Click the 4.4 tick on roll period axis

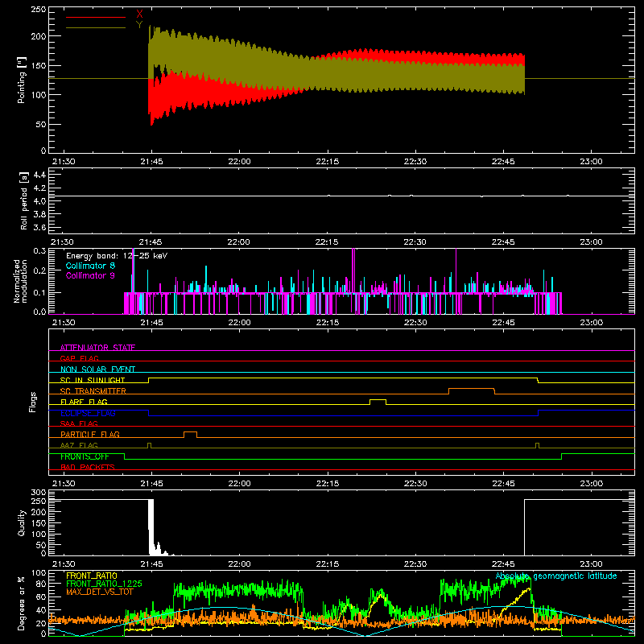pos(39,175)
